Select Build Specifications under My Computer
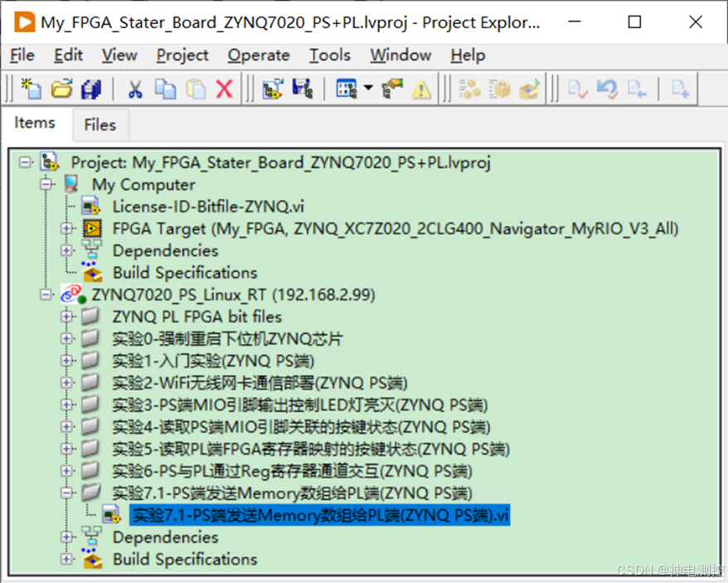The width and height of the screenshot is (728, 583). click(185, 273)
